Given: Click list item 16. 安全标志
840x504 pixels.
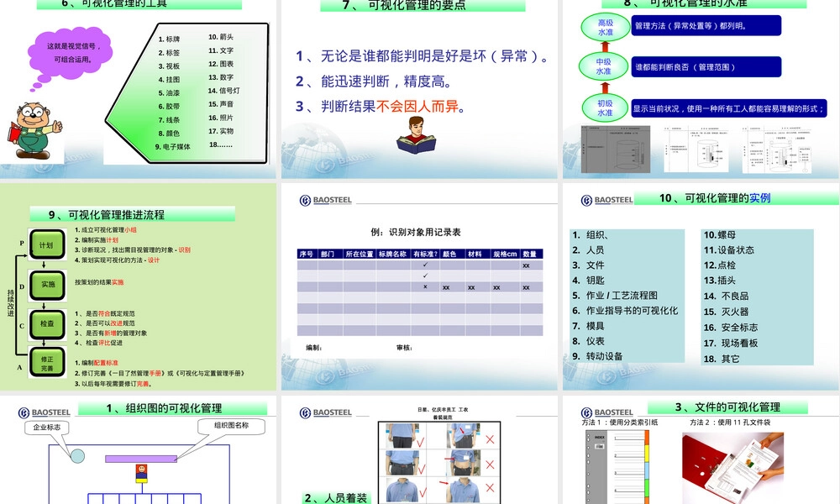Looking at the screenshot, I should (x=730, y=328).
